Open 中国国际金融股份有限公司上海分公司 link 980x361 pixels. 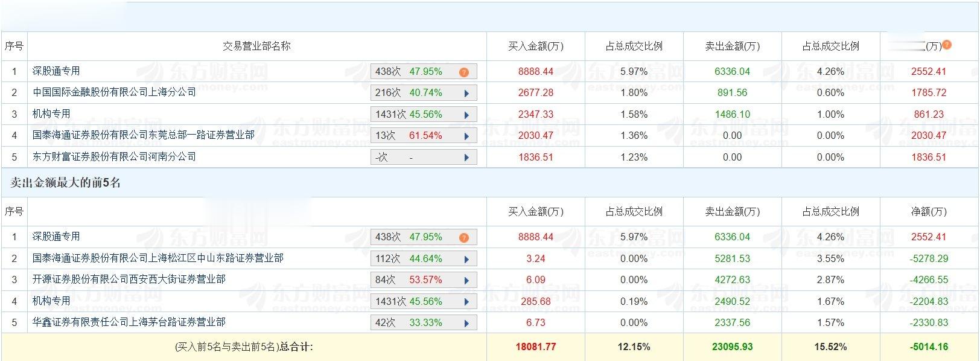(114, 92)
